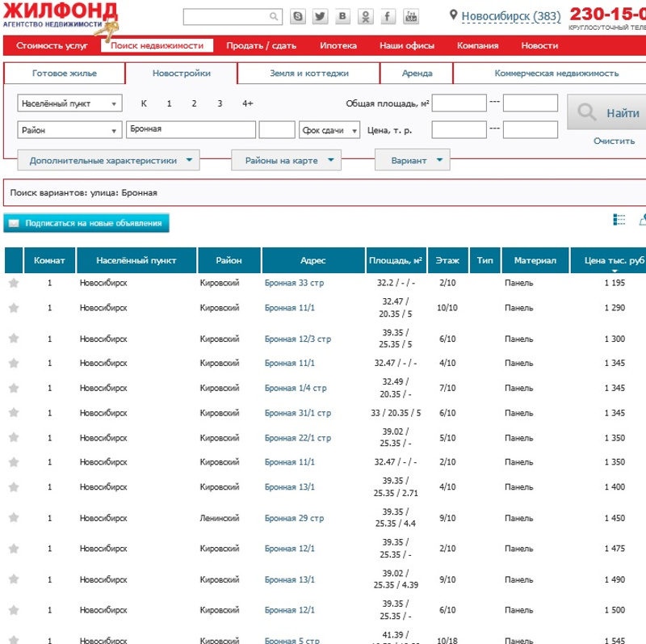Image resolution: width=646 pixels, height=644 pixels.
Task: Open the Odnoklassniki social icon
Action: pyautogui.click(x=367, y=17)
